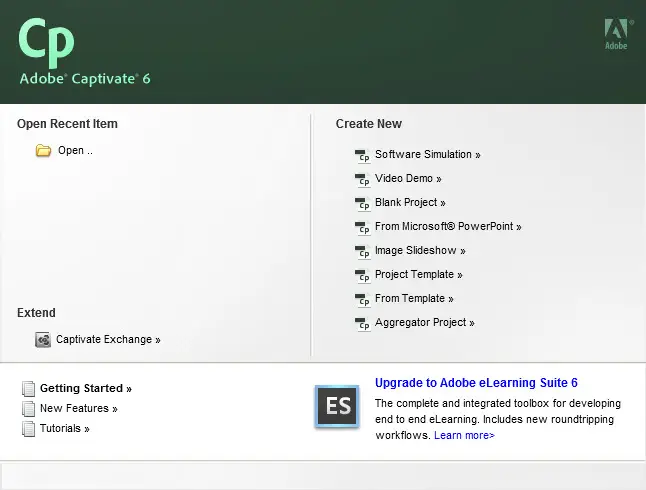Create a new Software Simulation project
Viewport: 646px width, 490px height.
[428, 155]
